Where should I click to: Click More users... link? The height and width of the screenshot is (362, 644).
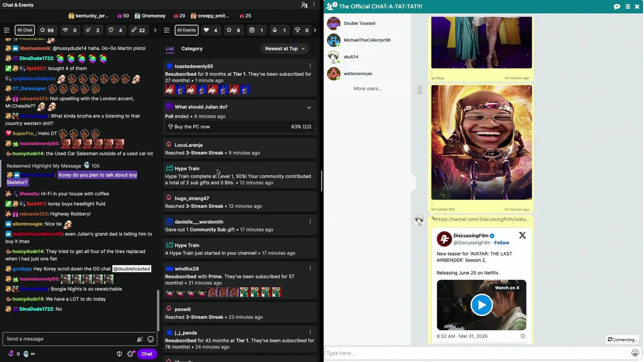[x=367, y=88]
